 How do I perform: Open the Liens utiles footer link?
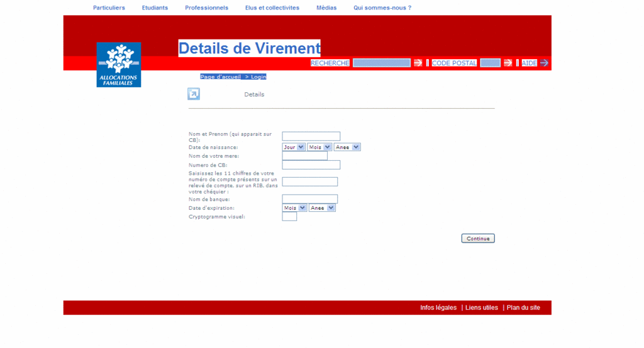pos(481,307)
